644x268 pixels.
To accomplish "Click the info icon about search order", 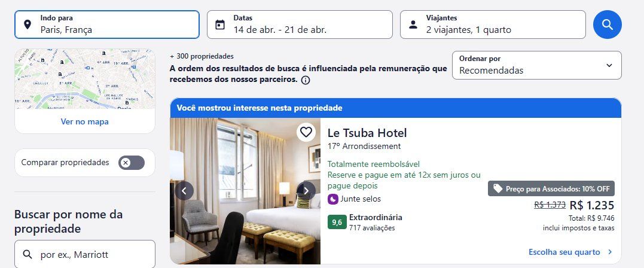I will pos(305,80).
